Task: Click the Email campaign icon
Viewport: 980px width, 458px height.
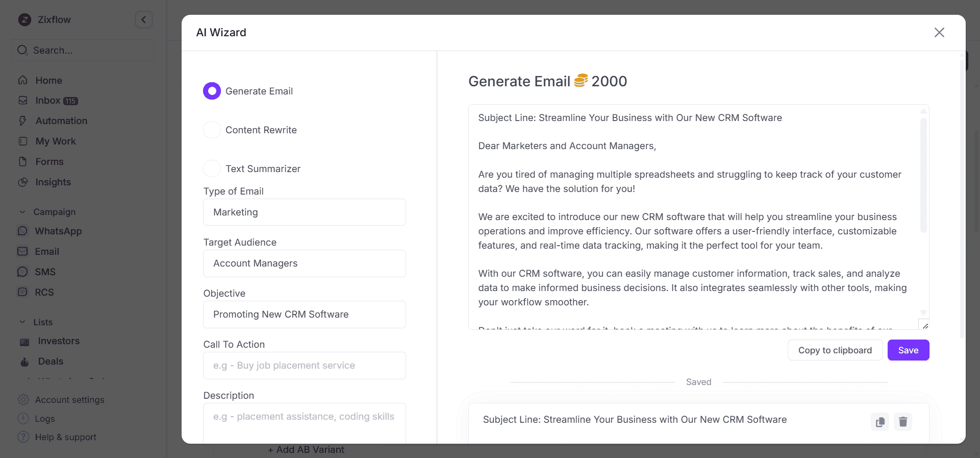Action: (23, 251)
